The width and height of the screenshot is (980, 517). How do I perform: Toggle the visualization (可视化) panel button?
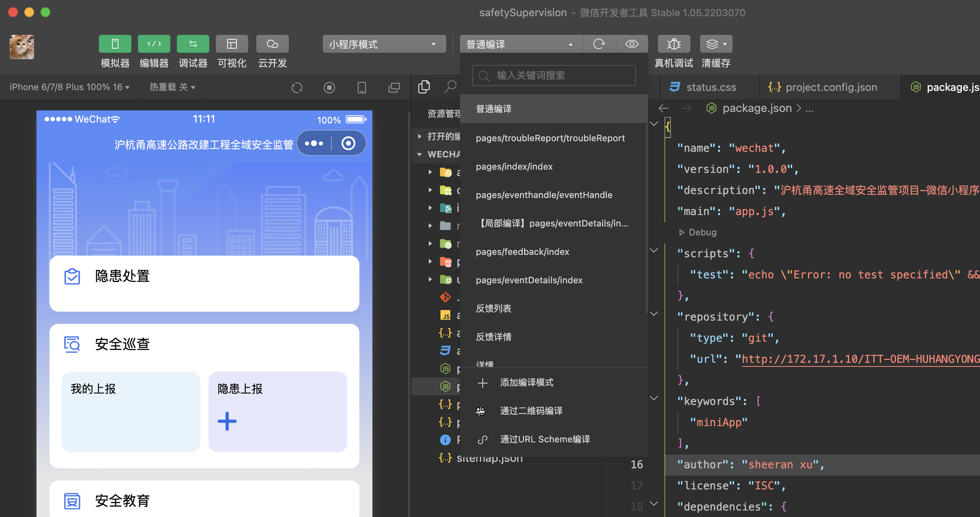click(232, 44)
